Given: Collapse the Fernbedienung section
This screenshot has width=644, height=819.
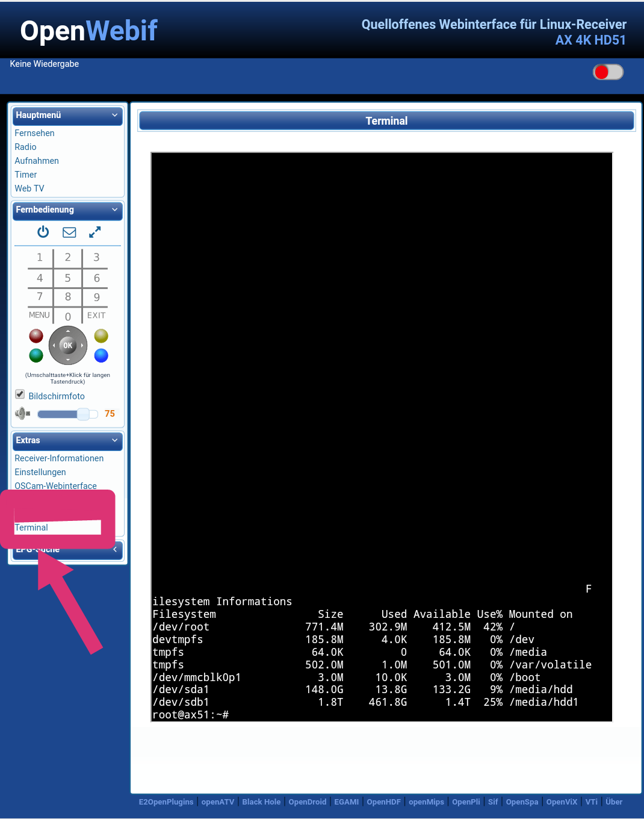Looking at the screenshot, I should coord(114,210).
